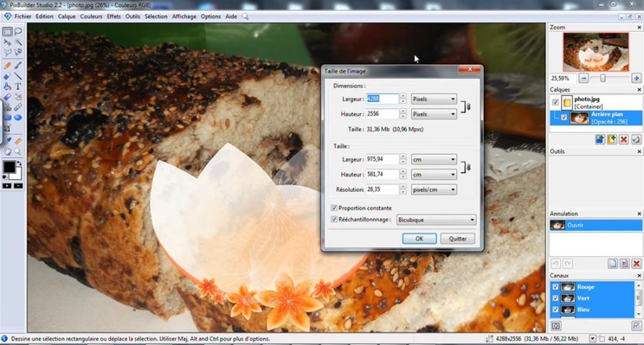Open the Edition menu
The image size is (644, 345).
click(44, 16)
